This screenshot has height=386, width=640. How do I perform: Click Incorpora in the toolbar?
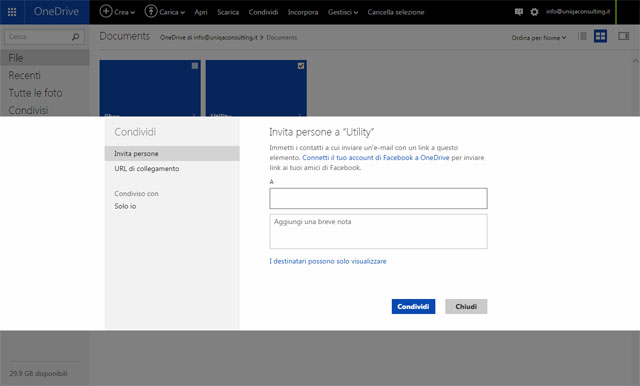point(303,12)
